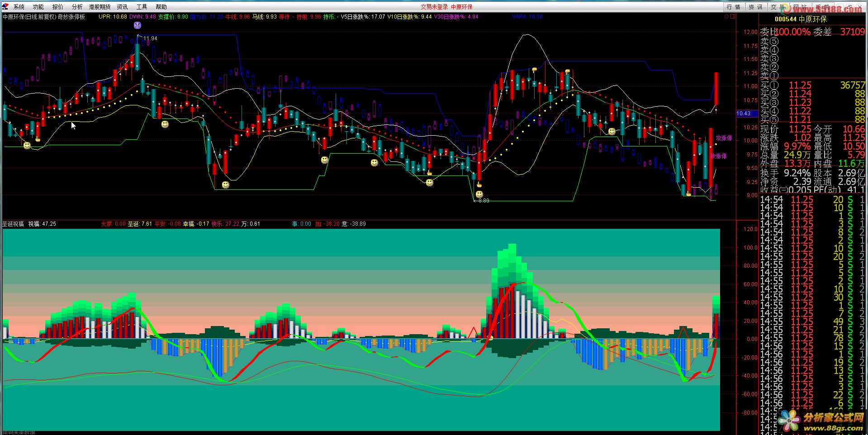Click the lower 攻涨停 signal label
Image resolution: width=868 pixels, height=435 pixels.
point(718,156)
